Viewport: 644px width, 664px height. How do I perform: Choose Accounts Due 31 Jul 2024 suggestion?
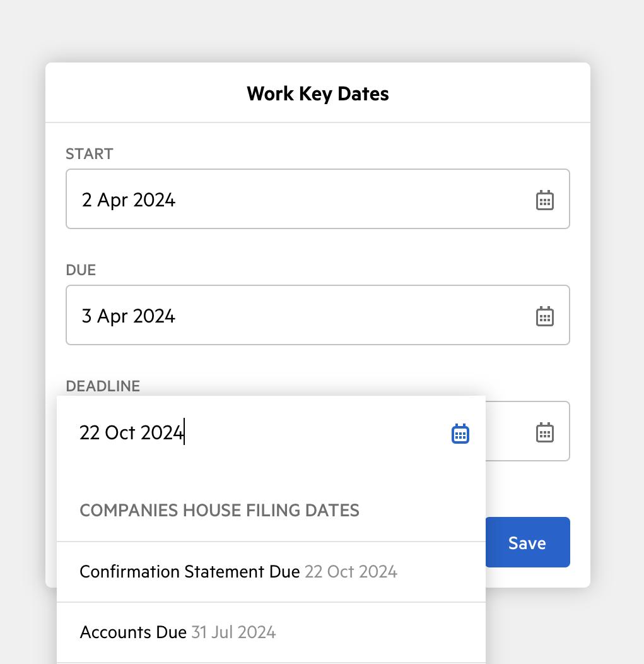click(x=177, y=632)
